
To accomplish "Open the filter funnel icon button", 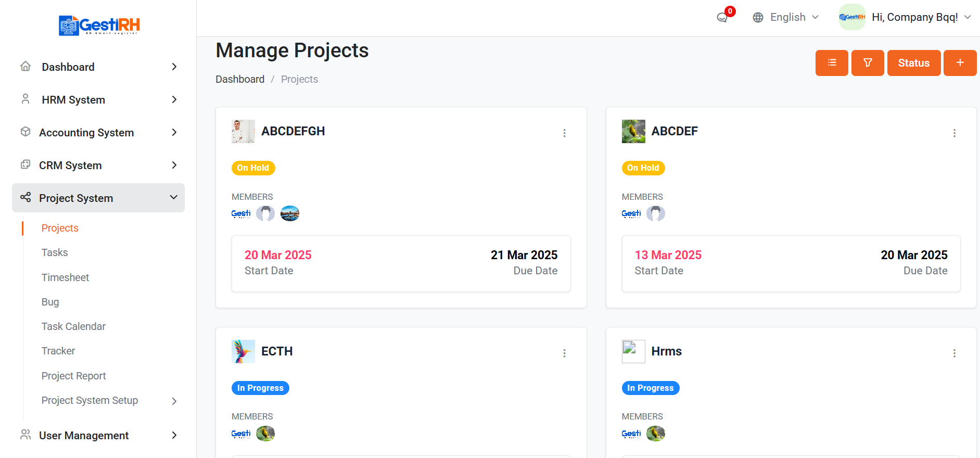I will point(867,63).
